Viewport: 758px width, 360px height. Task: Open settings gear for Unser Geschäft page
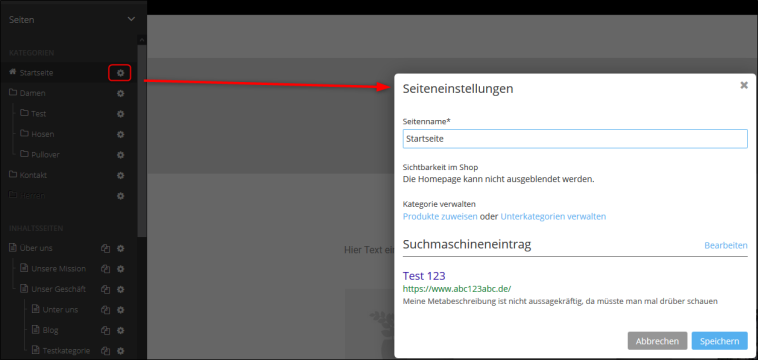[x=120, y=289]
